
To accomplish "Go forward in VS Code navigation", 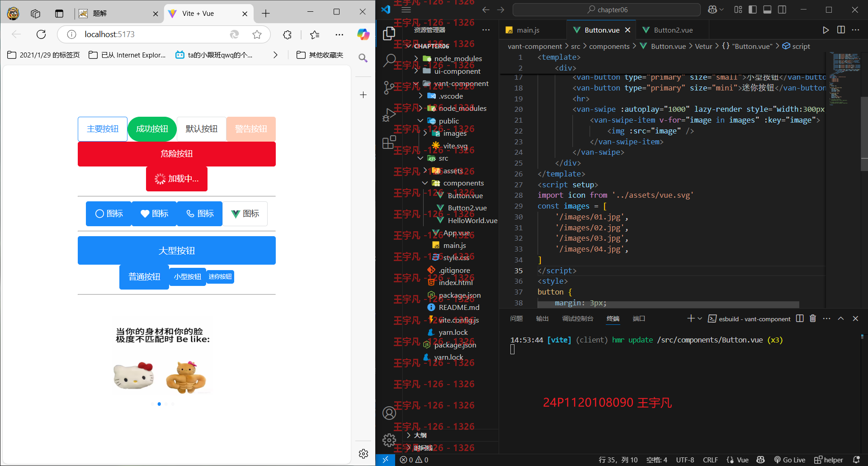I will click(500, 10).
